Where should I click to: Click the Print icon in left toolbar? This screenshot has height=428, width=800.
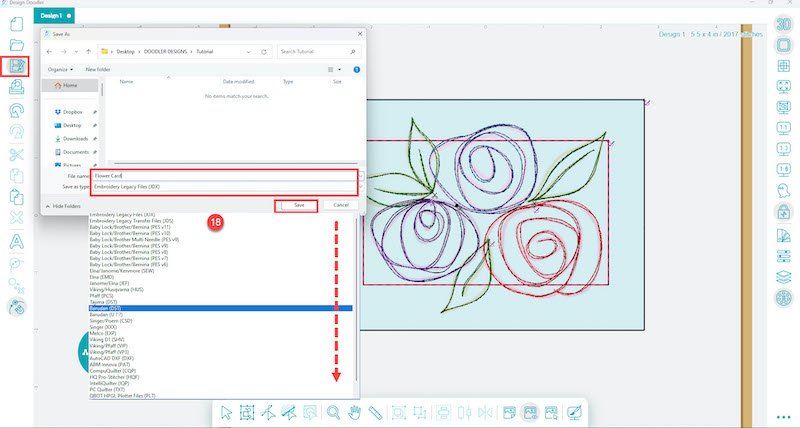(x=17, y=87)
